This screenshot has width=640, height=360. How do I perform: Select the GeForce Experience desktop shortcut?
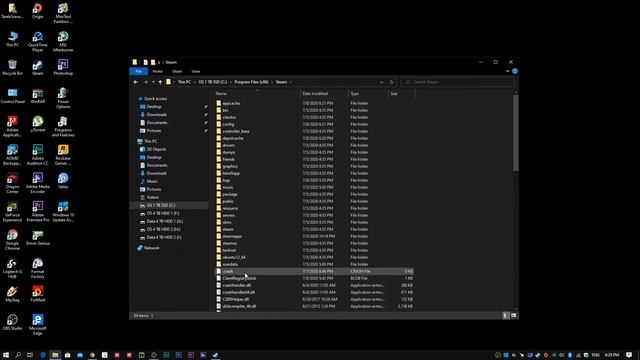tap(13, 211)
